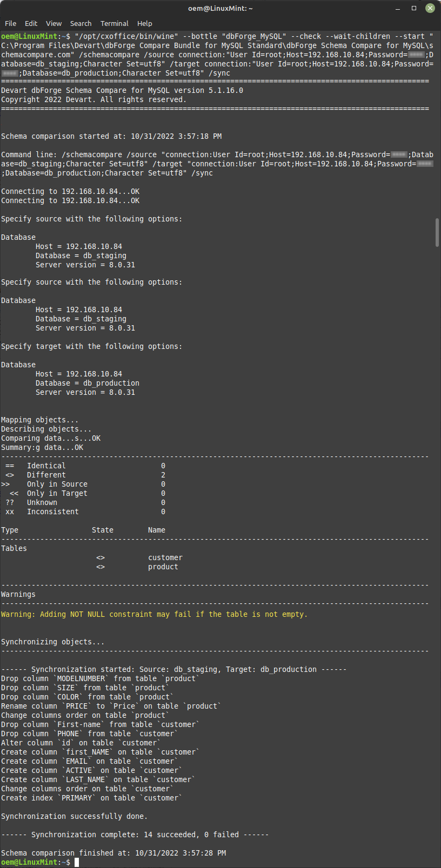Open the Edit menu
The height and width of the screenshot is (868, 441).
tap(31, 23)
